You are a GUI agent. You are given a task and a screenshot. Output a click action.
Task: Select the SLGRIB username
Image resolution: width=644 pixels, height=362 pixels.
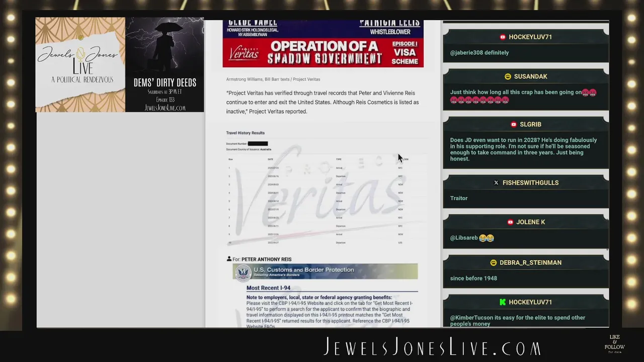click(x=530, y=124)
